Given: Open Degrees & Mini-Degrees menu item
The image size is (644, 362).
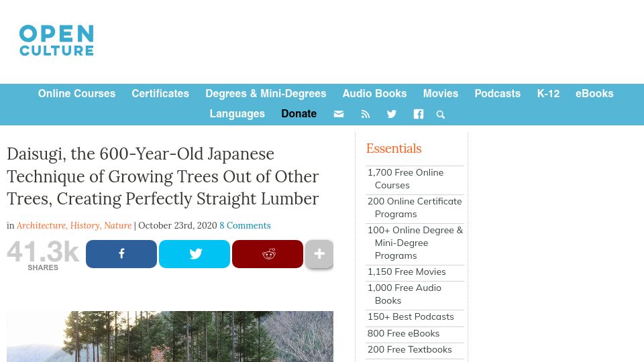Looking at the screenshot, I should [266, 94].
